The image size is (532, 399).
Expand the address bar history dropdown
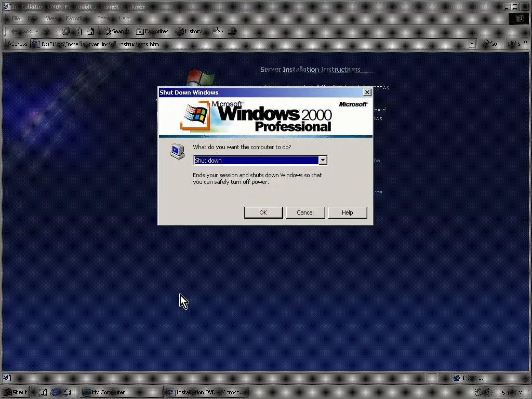[x=472, y=44]
